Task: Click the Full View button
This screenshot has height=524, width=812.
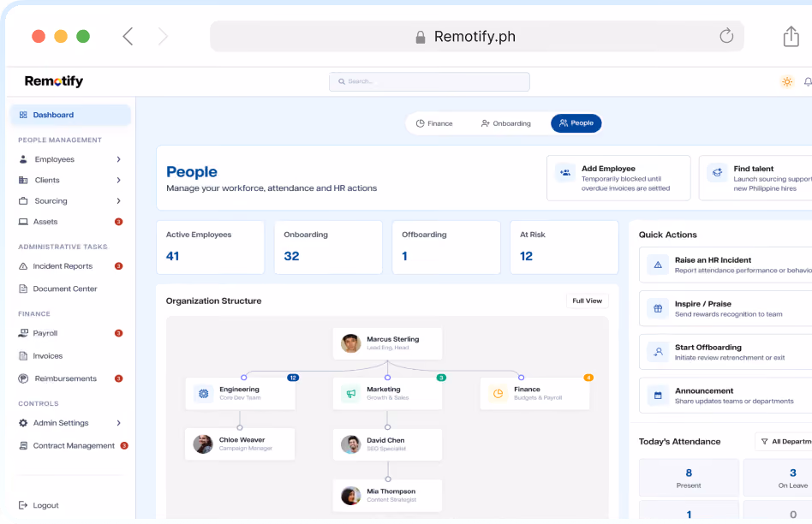Action: [588, 301]
